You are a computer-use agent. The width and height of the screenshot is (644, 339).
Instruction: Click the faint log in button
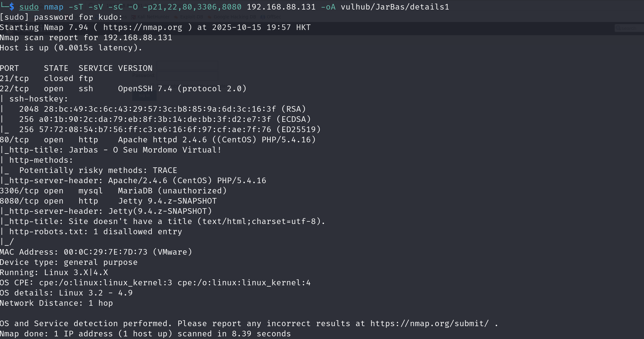(144, 96)
